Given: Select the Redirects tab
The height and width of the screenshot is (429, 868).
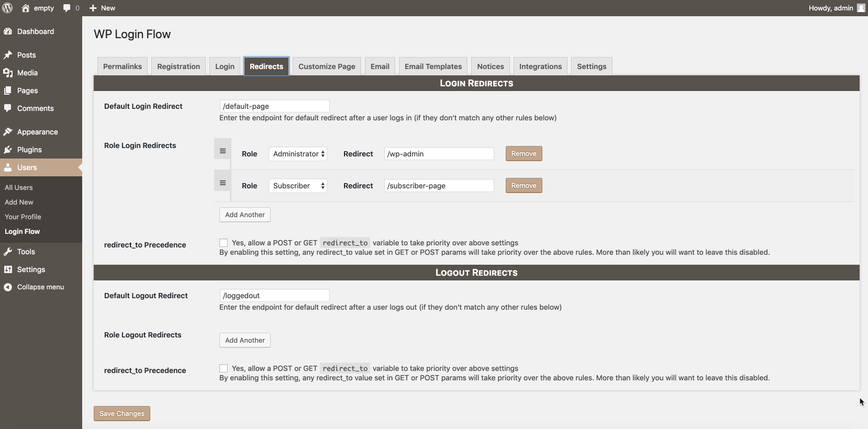Looking at the screenshot, I should pyautogui.click(x=266, y=66).
